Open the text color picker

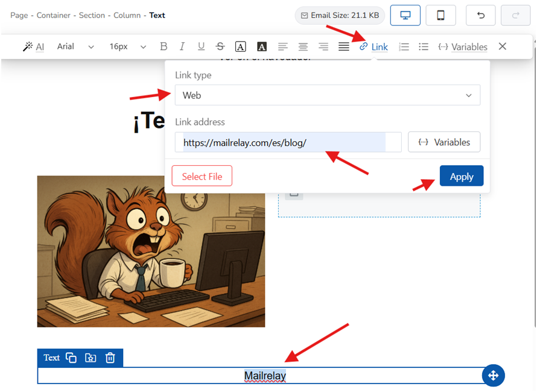coord(240,46)
